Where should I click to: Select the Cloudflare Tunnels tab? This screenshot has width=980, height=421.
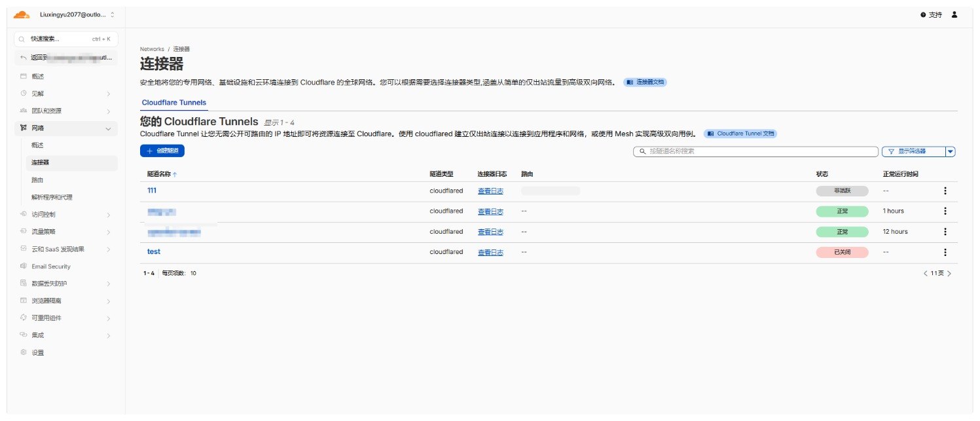click(173, 103)
